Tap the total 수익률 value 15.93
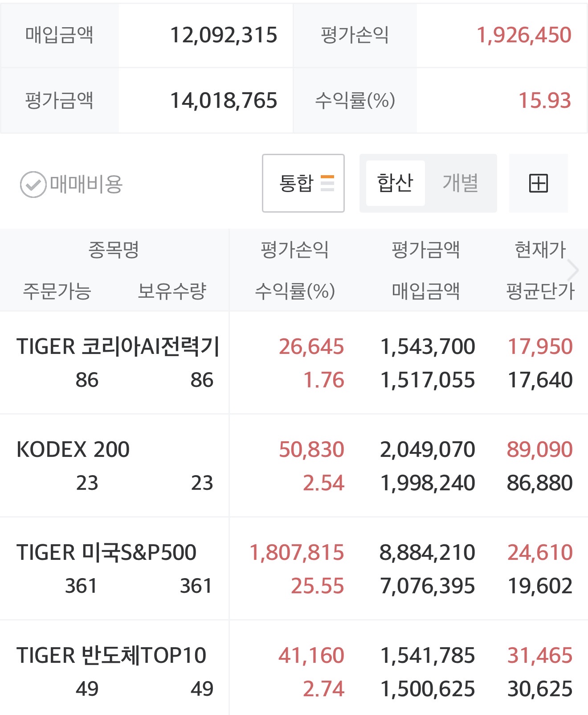Image resolution: width=588 pixels, height=715 pixels. 544,101
